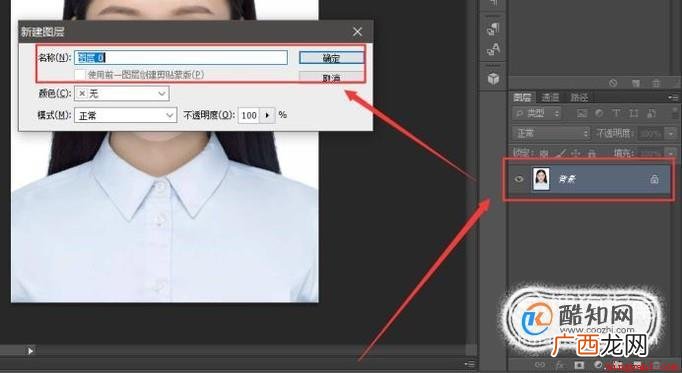Add a layer mask icon
Viewport: 682px width, 373px height.
579,365
